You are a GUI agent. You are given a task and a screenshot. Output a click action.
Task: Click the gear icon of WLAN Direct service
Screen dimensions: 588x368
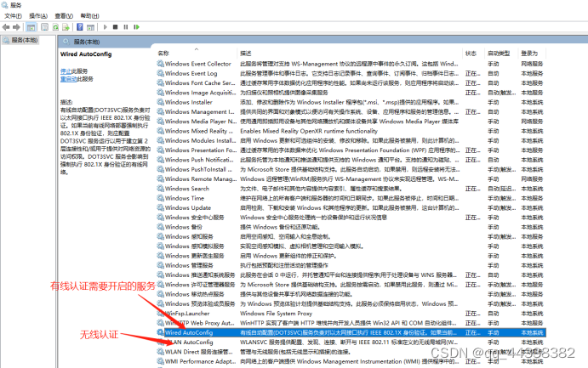pyautogui.click(x=161, y=352)
